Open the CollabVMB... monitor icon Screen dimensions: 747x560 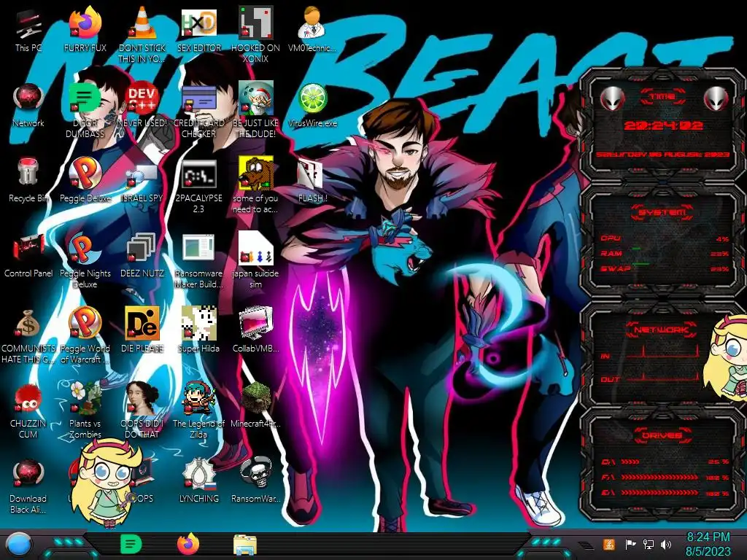pos(256,330)
